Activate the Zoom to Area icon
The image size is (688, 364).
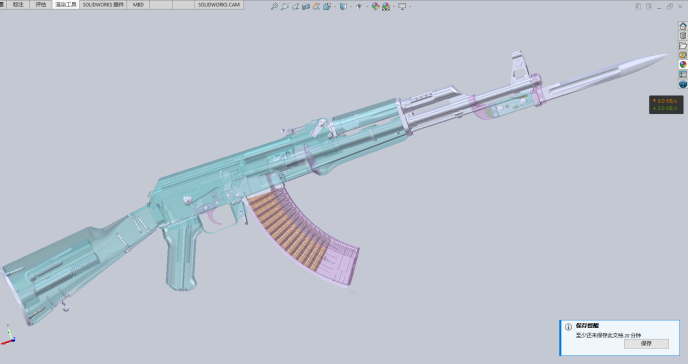tap(285, 7)
